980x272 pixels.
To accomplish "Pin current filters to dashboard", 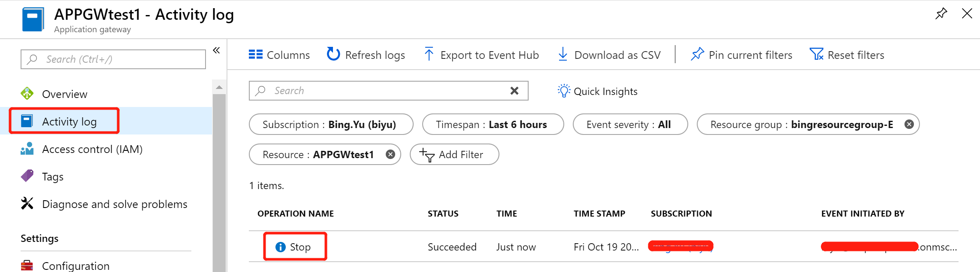I will point(741,55).
